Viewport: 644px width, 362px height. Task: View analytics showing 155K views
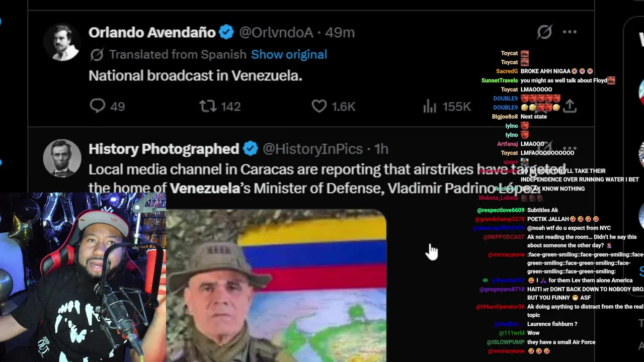point(447,106)
